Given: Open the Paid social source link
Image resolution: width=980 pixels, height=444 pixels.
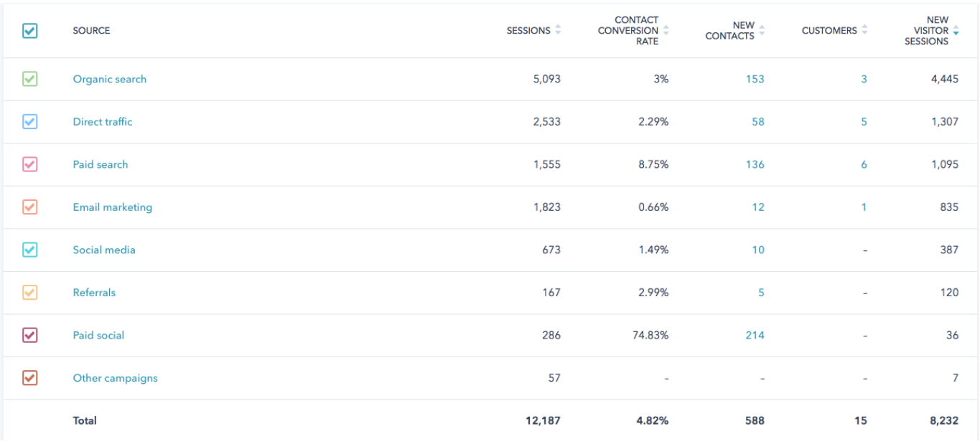Looking at the screenshot, I should [x=98, y=335].
